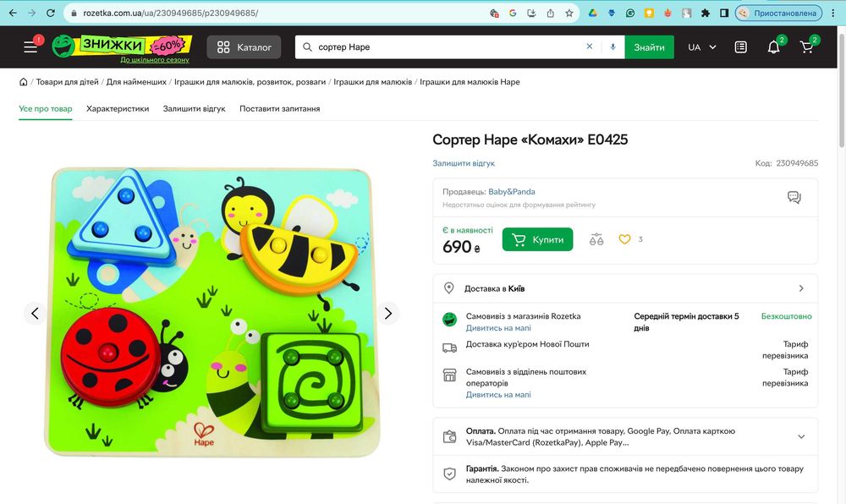Show previous product image
846x504 pixels.
pyautogui.click(x=35, y=313)
